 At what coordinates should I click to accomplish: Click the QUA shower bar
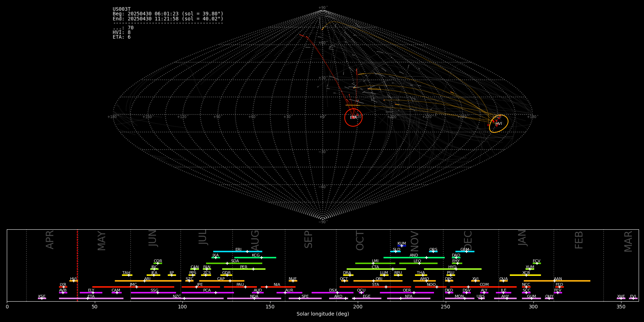[503, 281]
